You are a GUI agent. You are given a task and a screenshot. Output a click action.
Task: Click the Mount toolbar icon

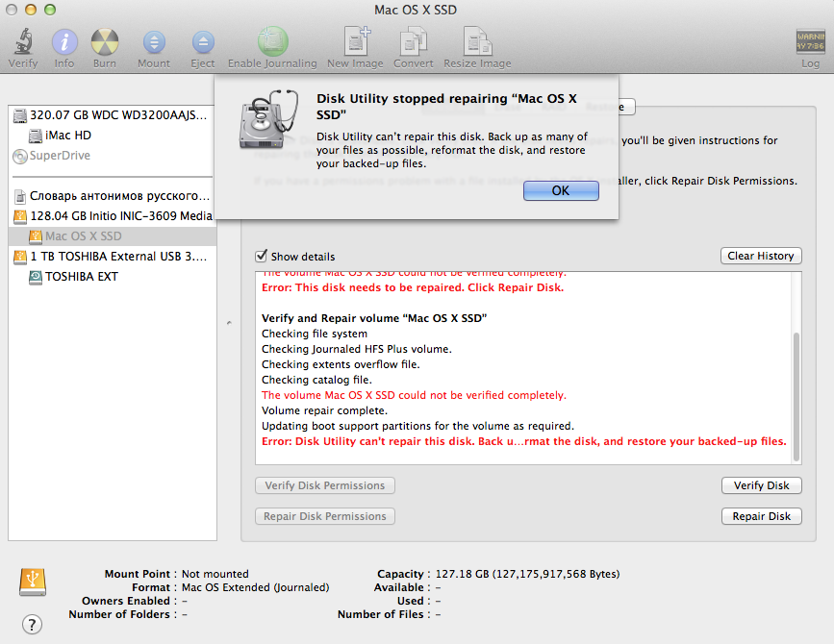[x=154, y=42]
